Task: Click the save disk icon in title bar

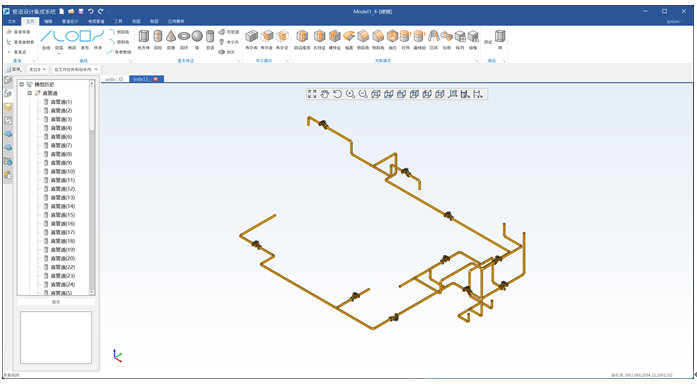Action: 81,11
